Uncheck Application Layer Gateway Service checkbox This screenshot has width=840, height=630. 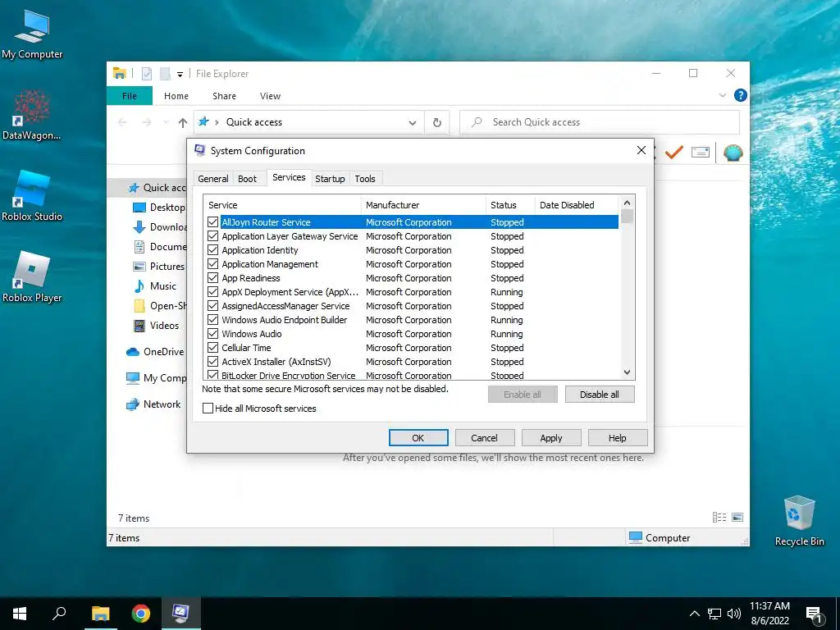point(212,235)
